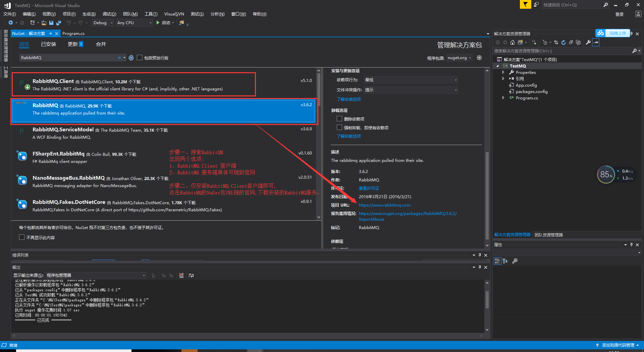Image resolution: width=644 pixels, height=352 pixels.
Task: Click 添加到源代码管理 in status bar
Action: [x=618, y=345]
